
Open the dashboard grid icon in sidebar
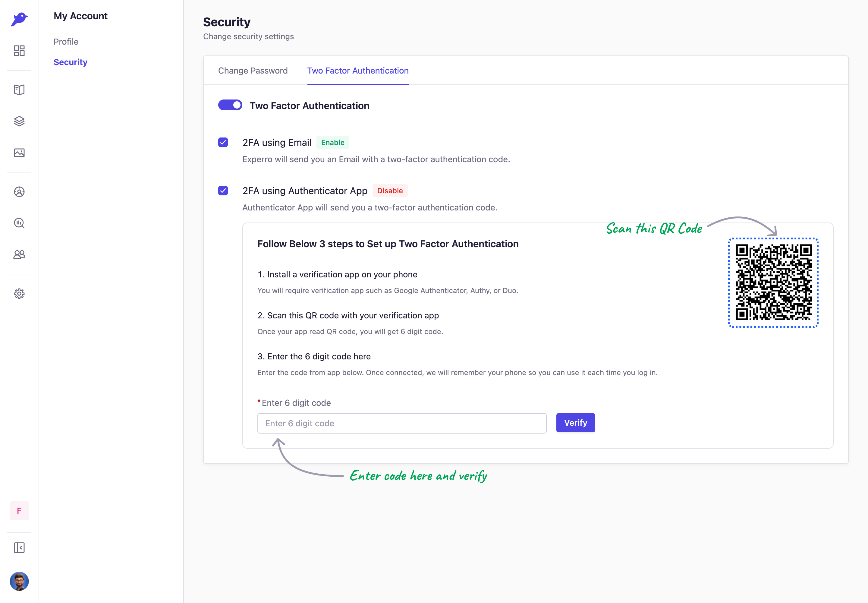[19, 51]
